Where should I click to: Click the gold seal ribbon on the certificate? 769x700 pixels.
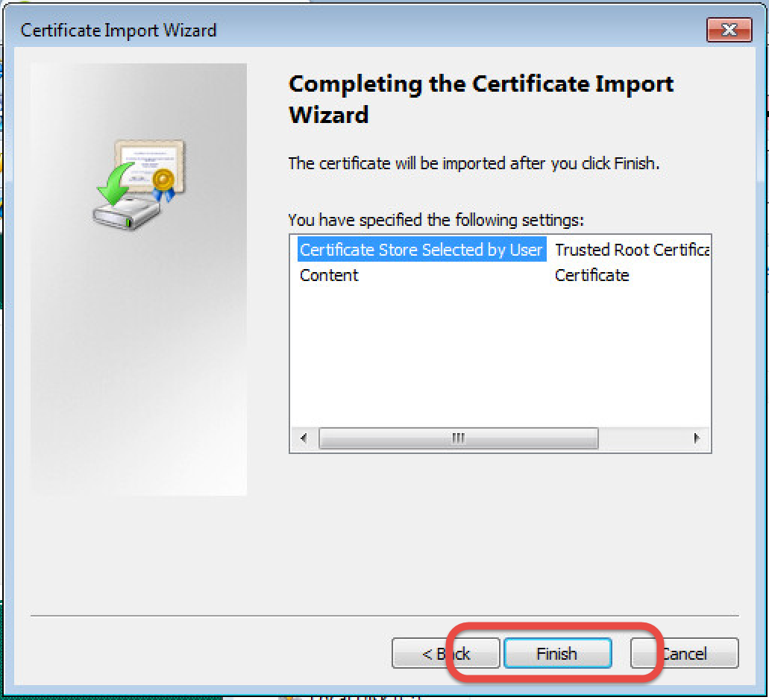coord(163,184)
